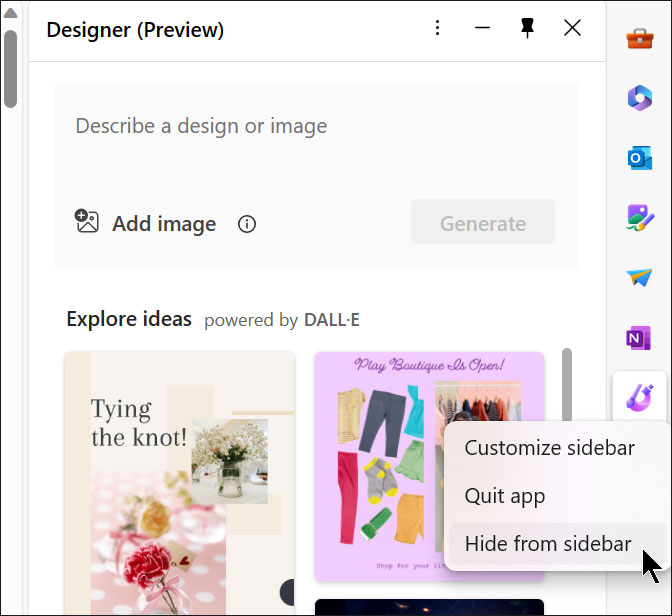Click the Designer icon in the sidebar
Screen dimensions: 672x616
[x=639, y=396]
